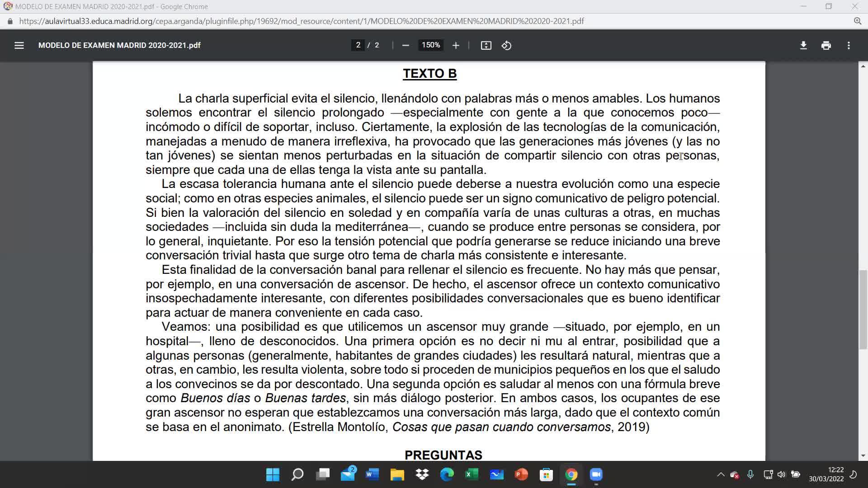868x488 pixels.
Task: Open the PDF sidebar hamburger menu
Action: click(x=19, y=45)
